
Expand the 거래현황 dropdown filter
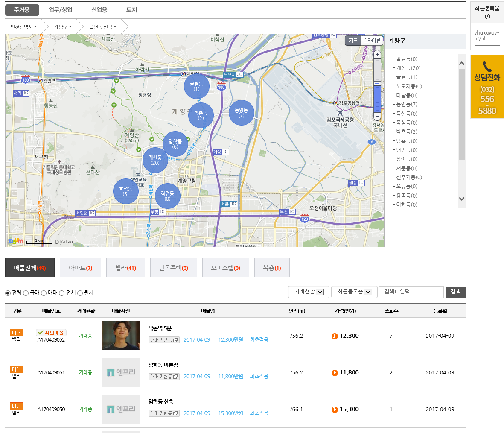point(309,292)
